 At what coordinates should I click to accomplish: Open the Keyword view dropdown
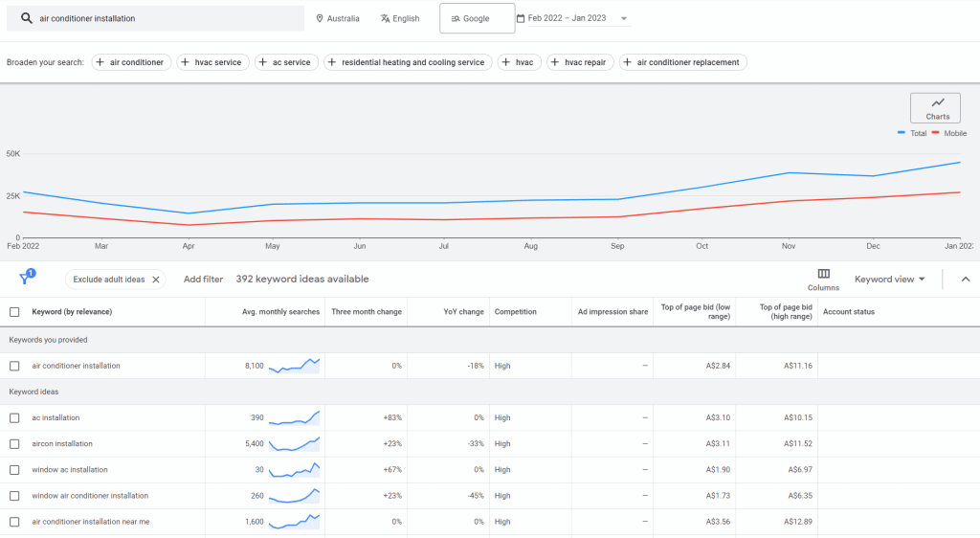[x=889, y=280]
